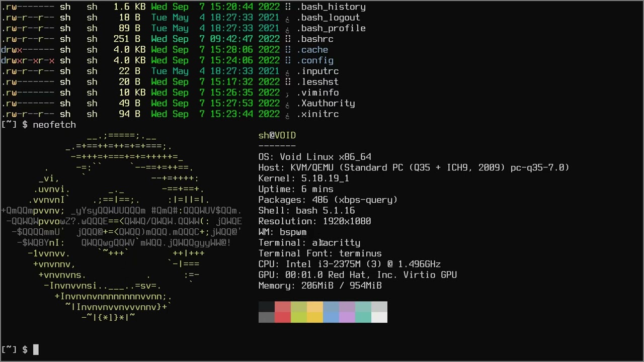This screenshot has width=644, height=362.
Task: Select the .lesshst file name
Action: pyautogui.click(x=317, y=82)
